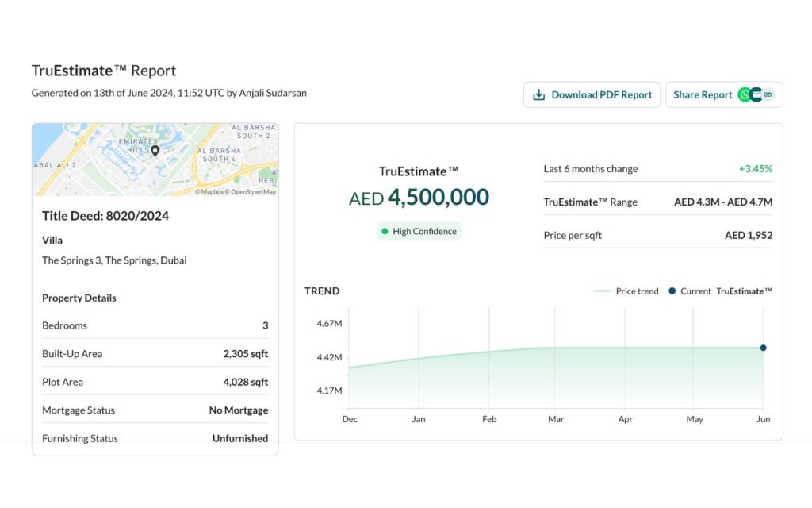Click the download icon on PDF Report button

click(538, 94)
